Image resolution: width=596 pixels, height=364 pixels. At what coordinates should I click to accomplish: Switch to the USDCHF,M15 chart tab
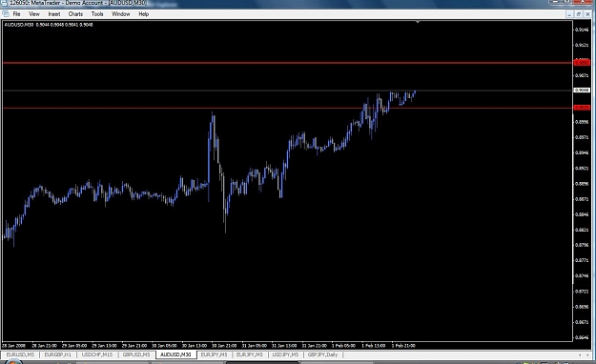[97, 354]
